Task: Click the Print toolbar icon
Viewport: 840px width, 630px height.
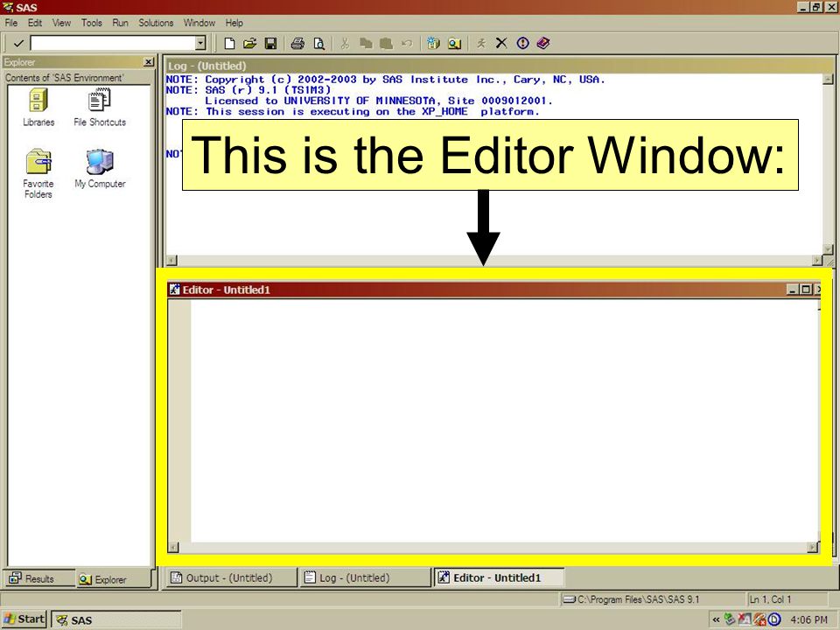Action: pos(297,44)
